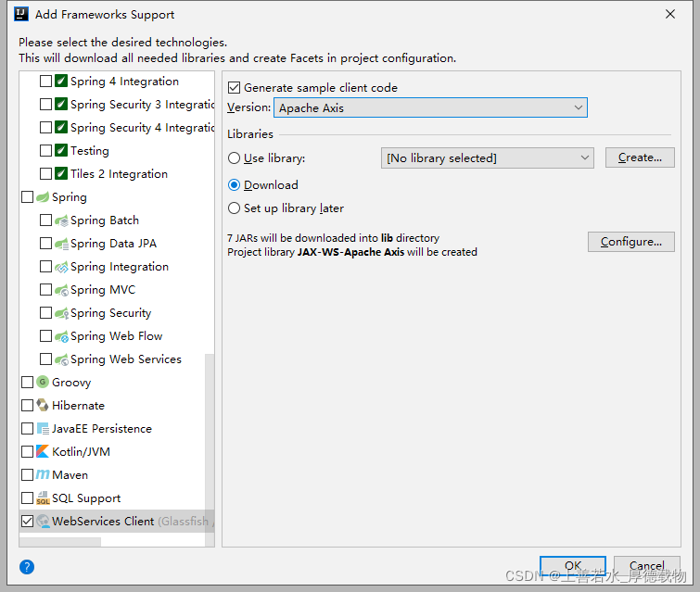Click the Tiles 2 Integration icon
The height and width of the screenshot is (592, 700).
(x=61, y=173)
